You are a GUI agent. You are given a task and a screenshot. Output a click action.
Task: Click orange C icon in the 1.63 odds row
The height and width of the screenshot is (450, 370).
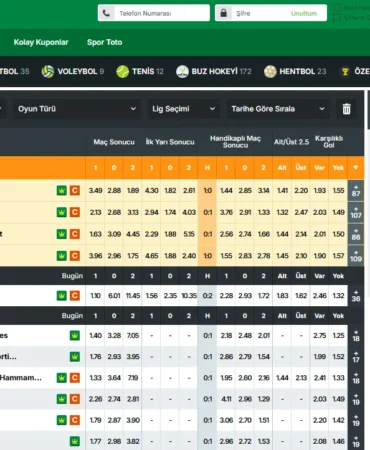point(75,234)
